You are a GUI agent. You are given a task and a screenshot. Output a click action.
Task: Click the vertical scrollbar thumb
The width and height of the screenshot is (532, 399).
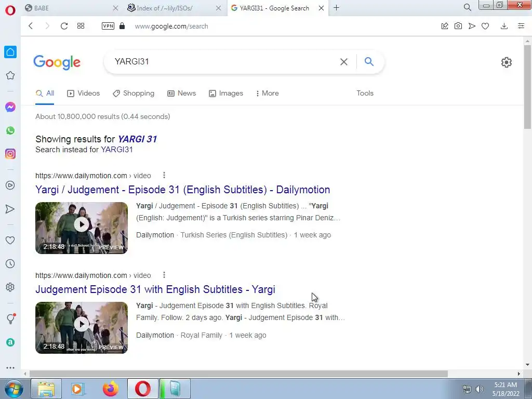point(527,87)
